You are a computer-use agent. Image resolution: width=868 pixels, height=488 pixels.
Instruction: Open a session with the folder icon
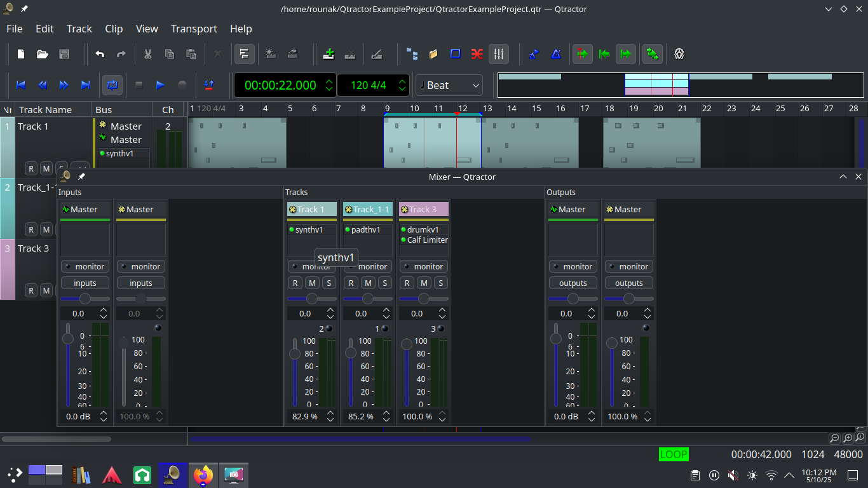tap(43, 54)
